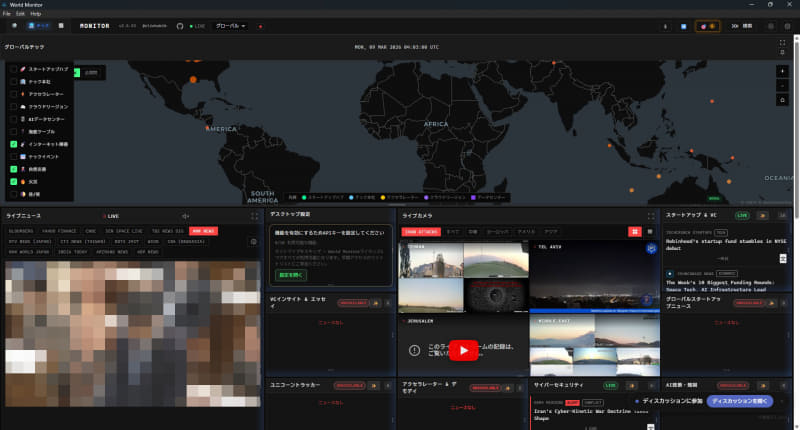
Task: Enable the テックイベント layer checkbox
Action: (x=14, y=157)
